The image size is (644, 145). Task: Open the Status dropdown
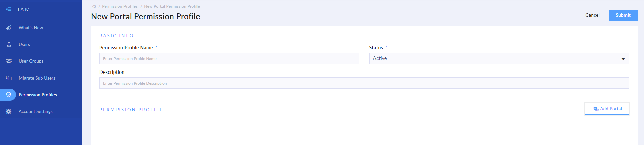pyautogui.click(x=499, y=58)
